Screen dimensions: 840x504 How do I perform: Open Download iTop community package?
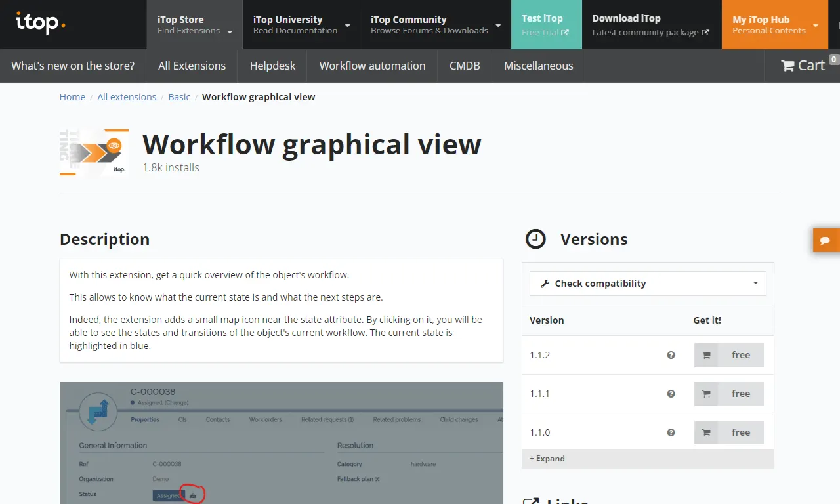pos(650,25)
